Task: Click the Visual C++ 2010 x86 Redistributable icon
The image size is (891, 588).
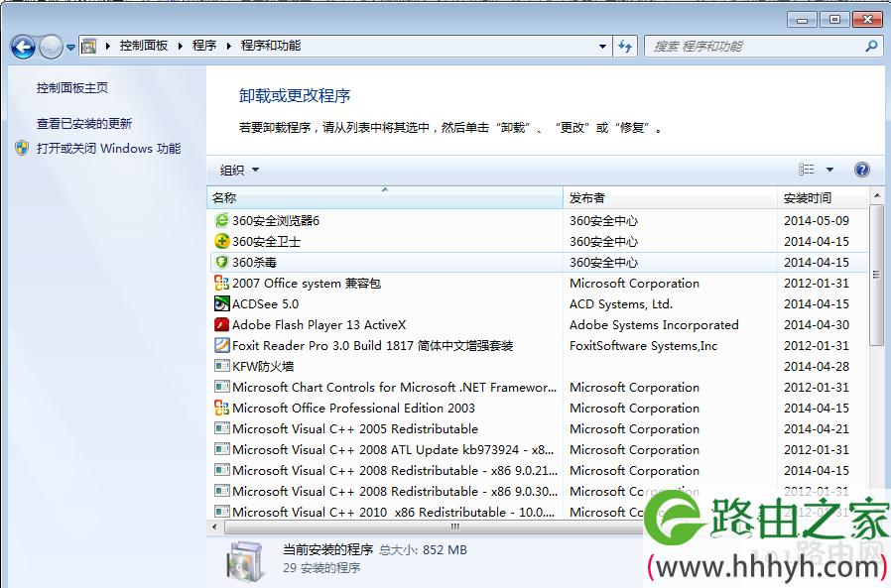Action: pyautogui.click(x=221, y=512)
